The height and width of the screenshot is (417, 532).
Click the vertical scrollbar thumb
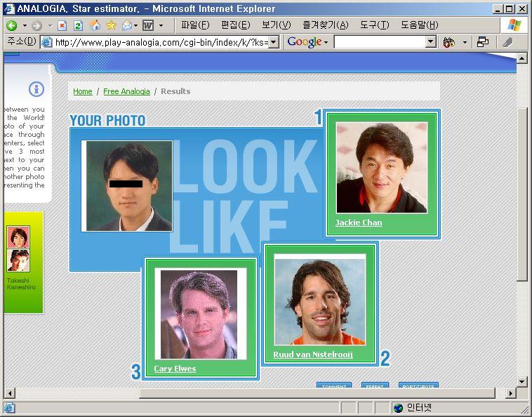tap(522, 194)
